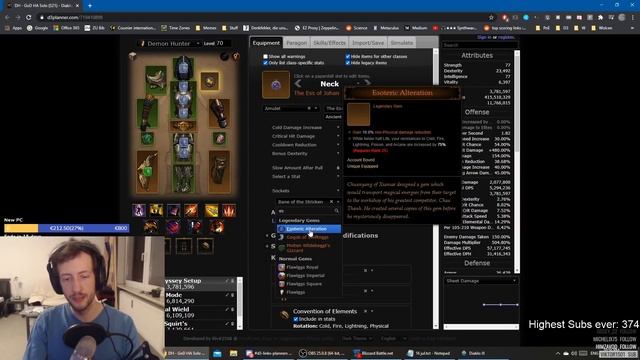The height and width of the screenshot is (360, 640).
Task: Click the large amulet item icon beside Neck
Action: (276, 84)
